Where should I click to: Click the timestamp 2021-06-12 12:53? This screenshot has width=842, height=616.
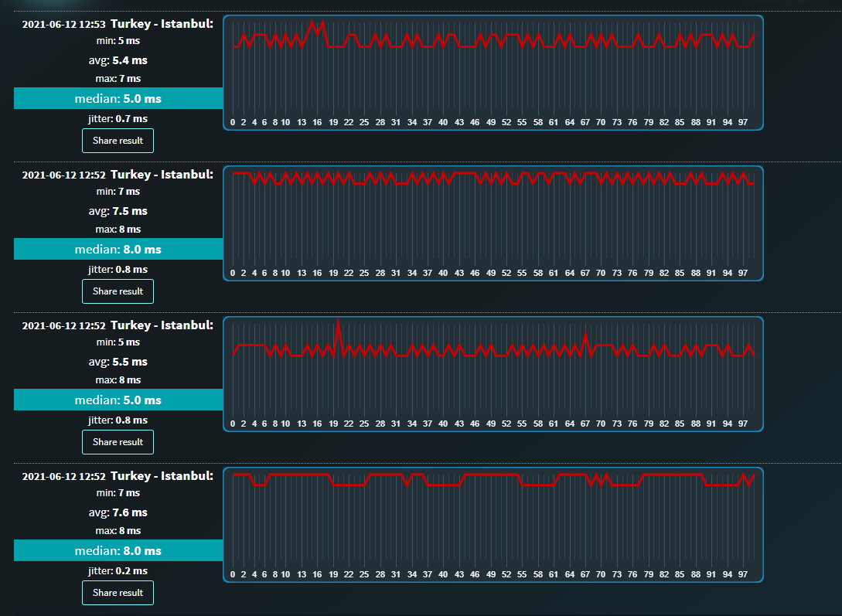tap(64, 24)
